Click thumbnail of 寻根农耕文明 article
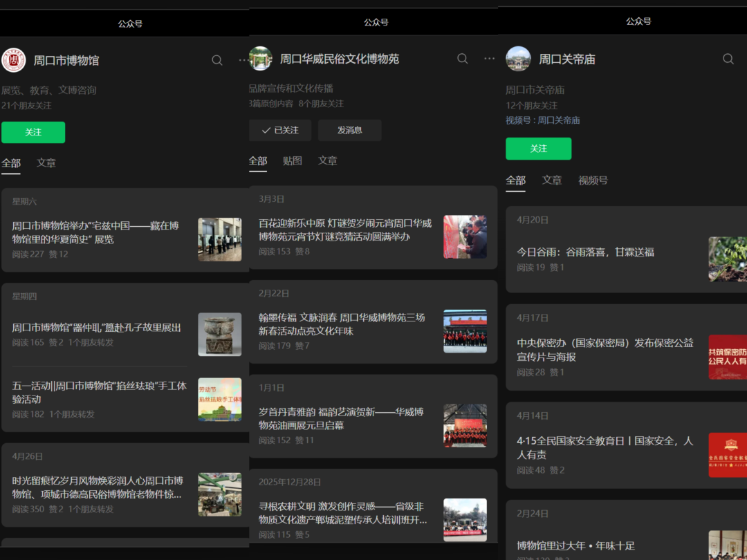Image resolution: width=747 pixels, height=560 pixels. 465,520
